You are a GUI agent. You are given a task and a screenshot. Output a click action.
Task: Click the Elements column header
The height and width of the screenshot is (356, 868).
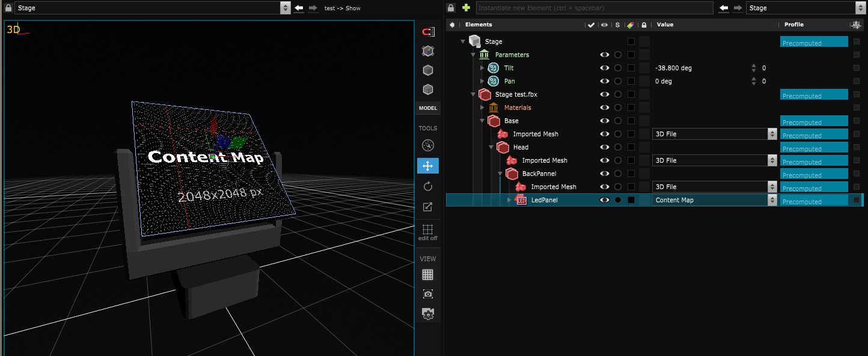pyautogui.click(x=478, y=25)
